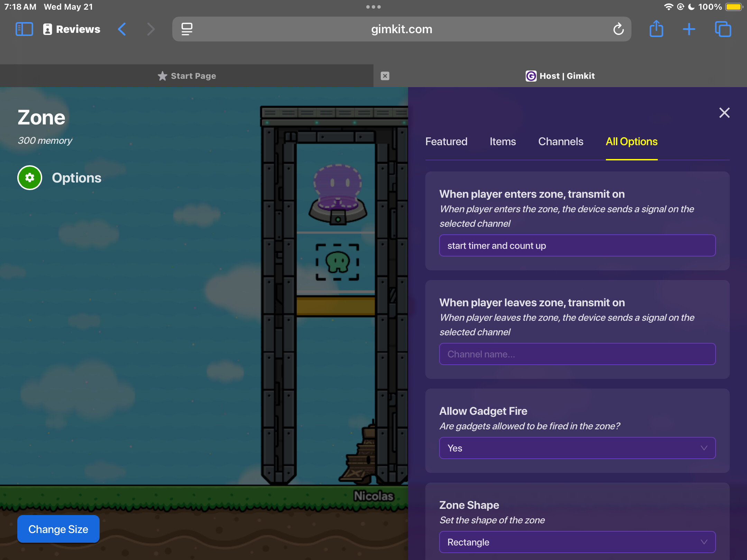Open the page reader menu icon
Screen dimensions: 747x560
coord(187,29)
